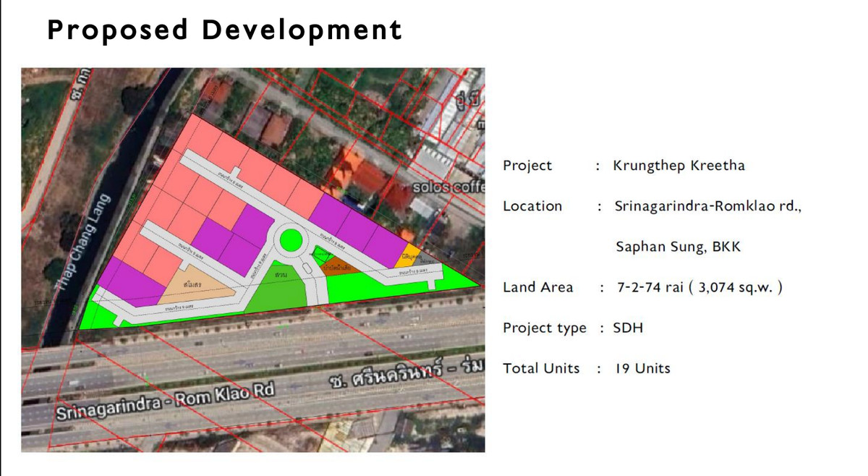Click the "Proposed Development" slide title
868x476 pixels.
click(x=224, y=30)
